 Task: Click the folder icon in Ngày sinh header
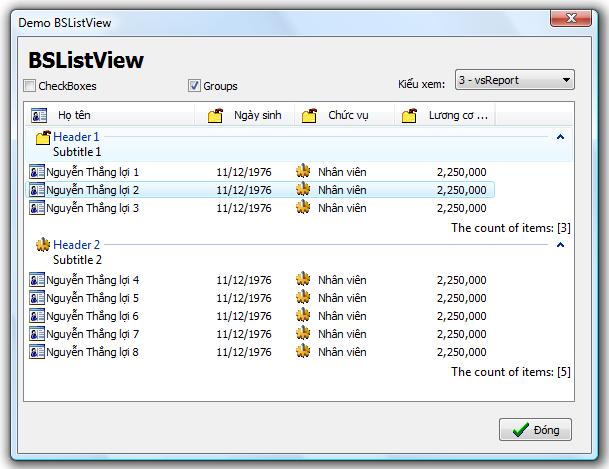pos(215,115)
